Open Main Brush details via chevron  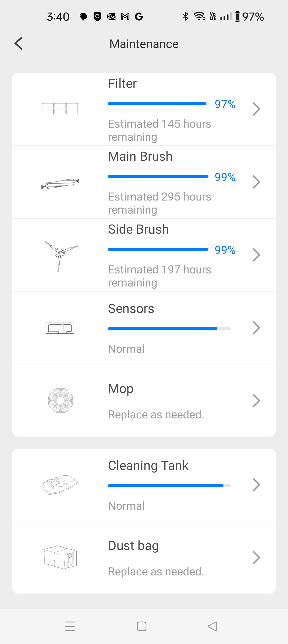click(x=256, y=182)
